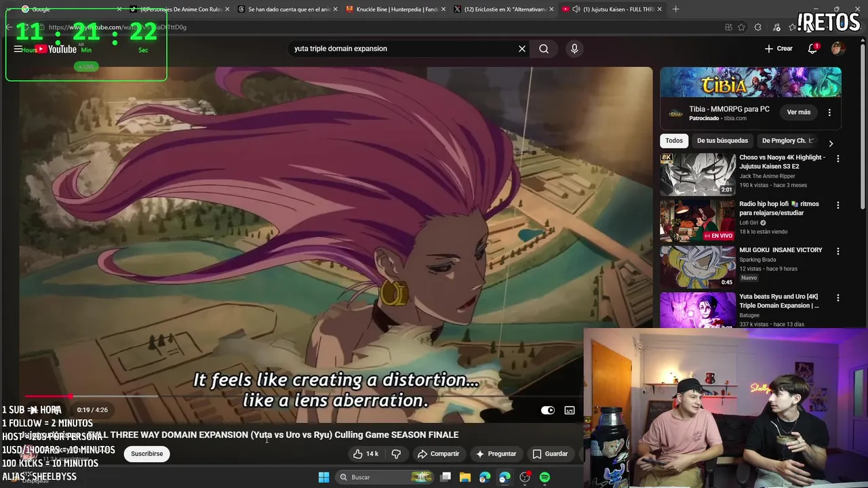Screen dimensions: 868x488
Task: Open the Tibia banner advertisement
Action: point(751,82)
